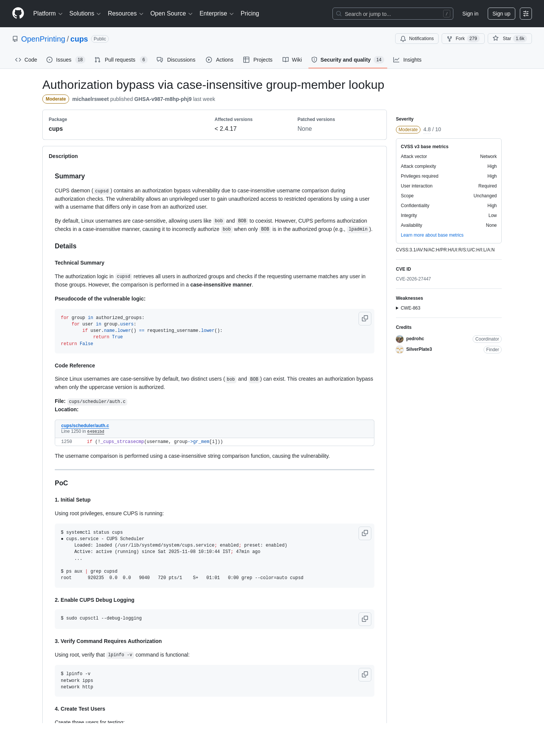Click the GitHub logo home icon
This screenshot has height=756, width=544.
coord(18,14)
